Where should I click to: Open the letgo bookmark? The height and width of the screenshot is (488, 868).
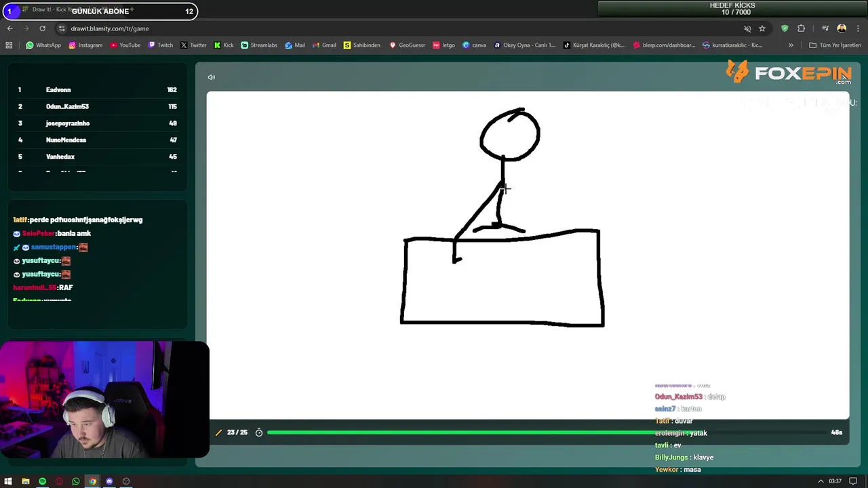point(443,45)
